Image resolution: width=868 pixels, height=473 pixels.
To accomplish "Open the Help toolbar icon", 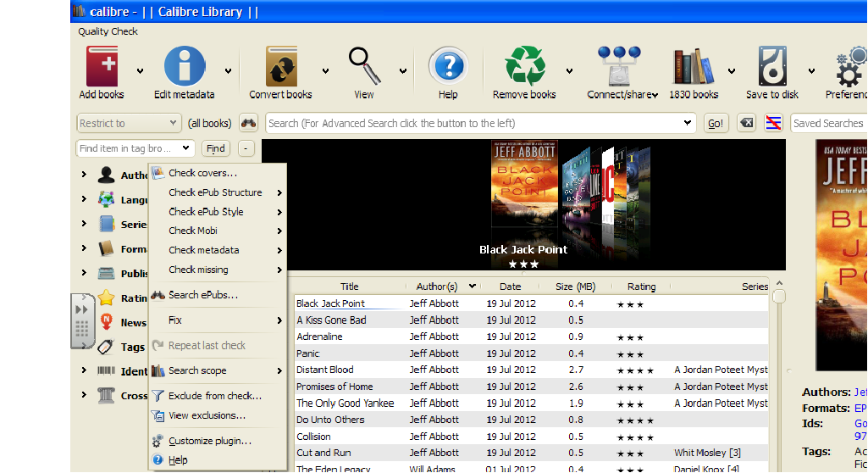I will tap(448, 66).
